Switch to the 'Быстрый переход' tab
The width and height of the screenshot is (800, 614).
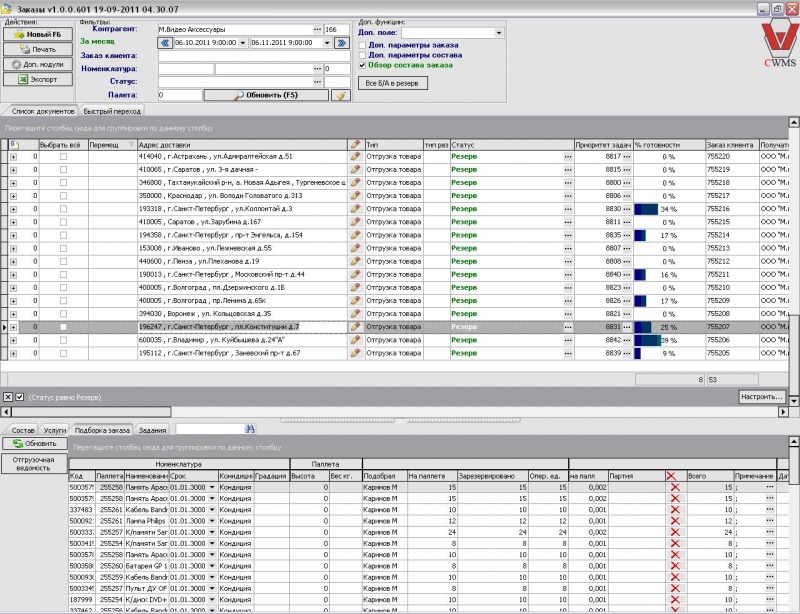(x=112, y=111)
